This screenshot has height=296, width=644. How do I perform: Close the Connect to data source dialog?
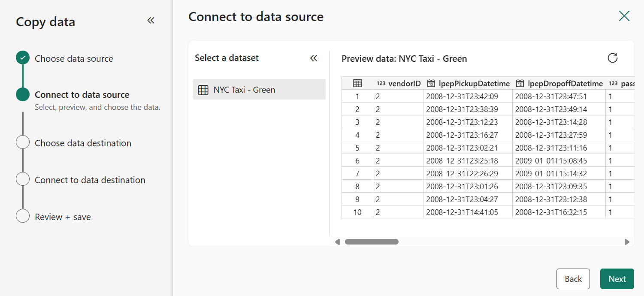[624, 16]
